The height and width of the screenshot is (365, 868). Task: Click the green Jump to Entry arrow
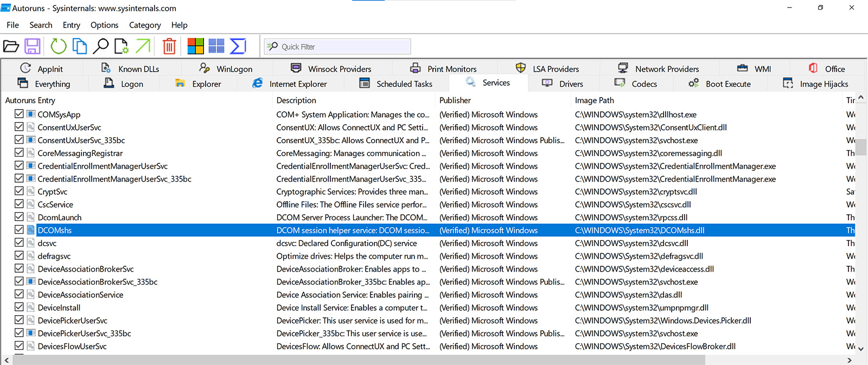point(143,47)
